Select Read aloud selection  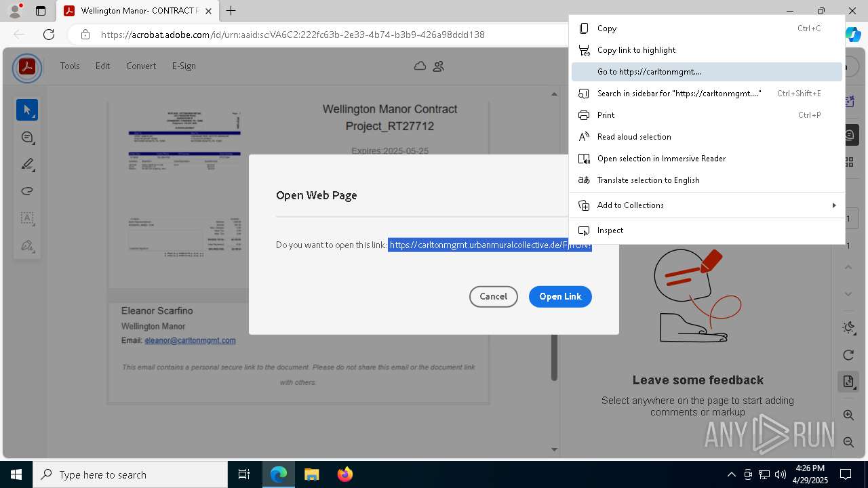pyautogui.click(x=707, y=137)
